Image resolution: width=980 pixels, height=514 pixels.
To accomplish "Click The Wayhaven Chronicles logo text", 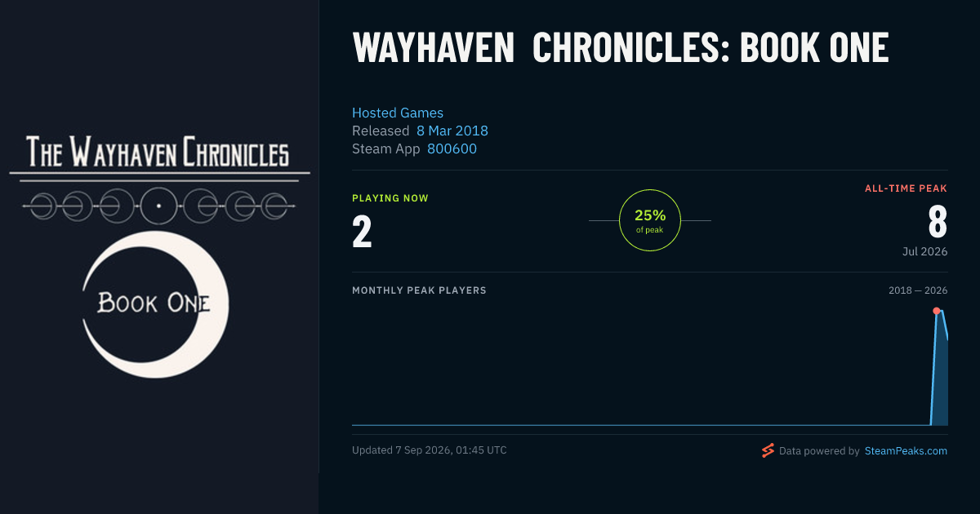I will [x=158, y=152].
